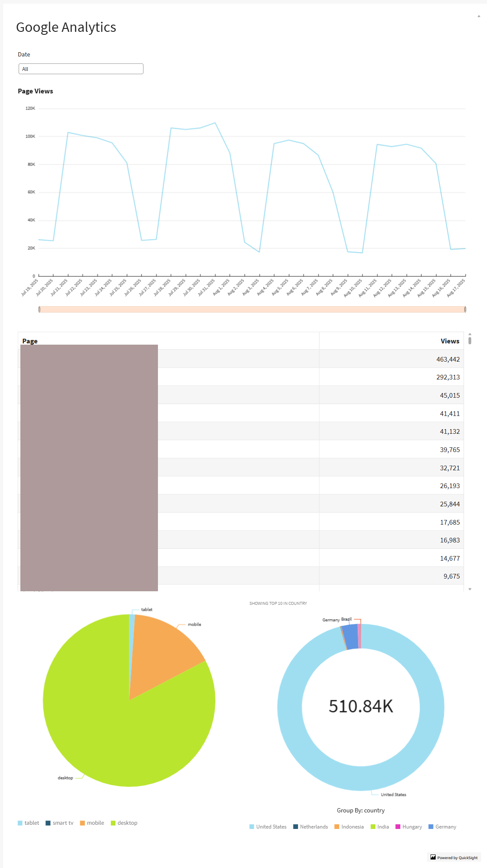Image resolution: width=487 pixels, height=868 pixels.
Task: Click the table scrollbar thumb
Action: pyautogui.click(x=470, y=340)
